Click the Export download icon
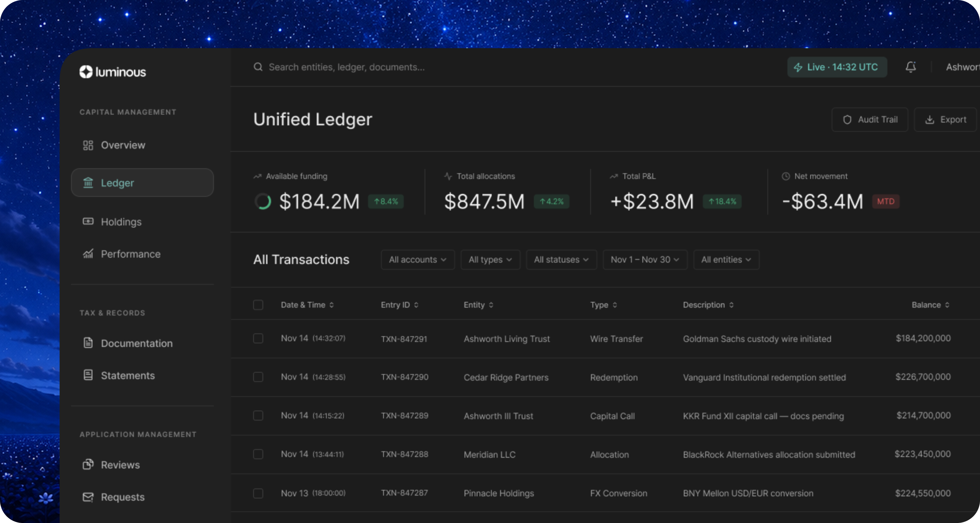The width and height of the screenshot is (980, 523). 929,120
